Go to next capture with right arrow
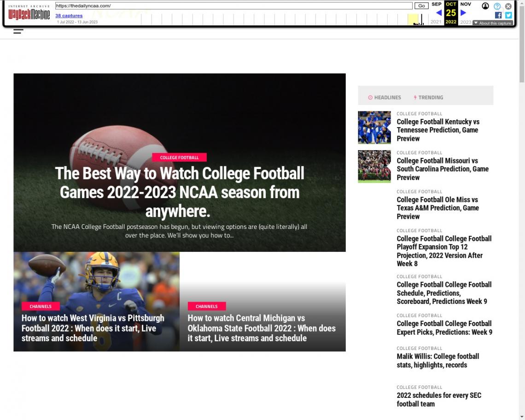 click(x=463, y=13)
